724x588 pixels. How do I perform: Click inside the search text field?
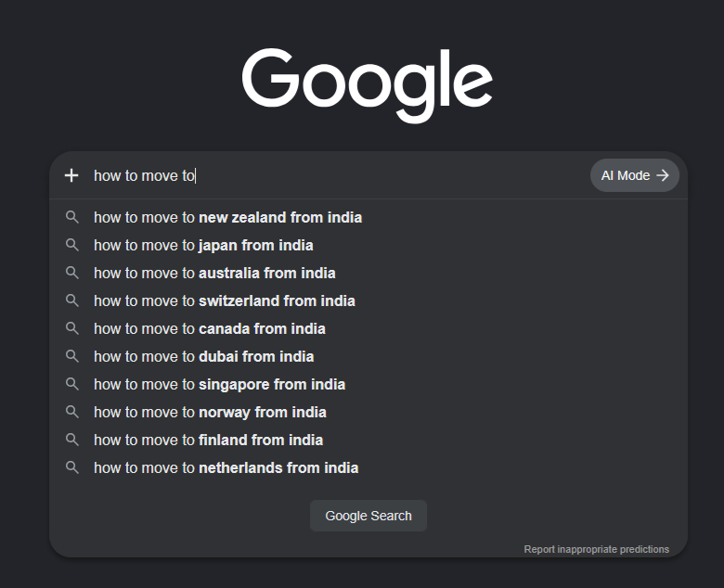click(x=340, y=175)
